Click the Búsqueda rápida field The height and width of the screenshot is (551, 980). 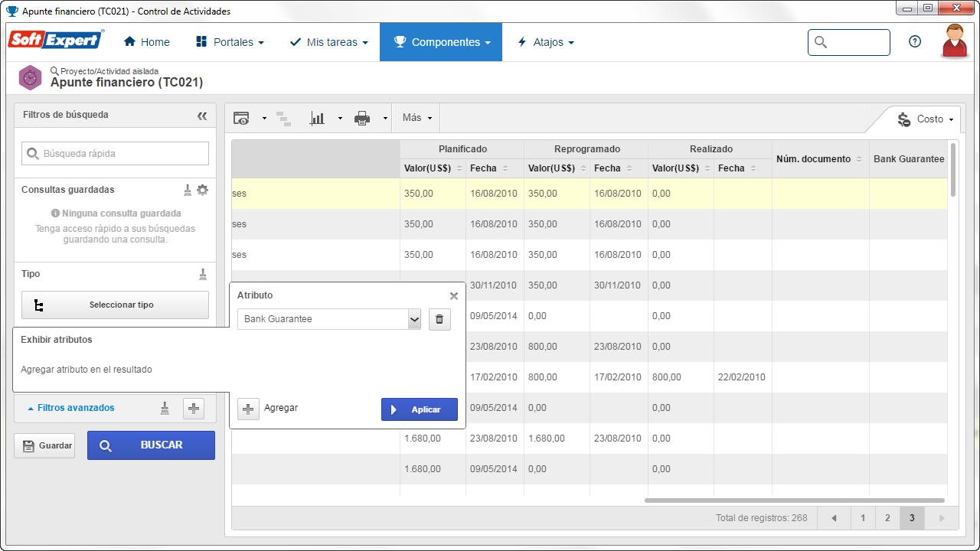click(x=115, y=153)
